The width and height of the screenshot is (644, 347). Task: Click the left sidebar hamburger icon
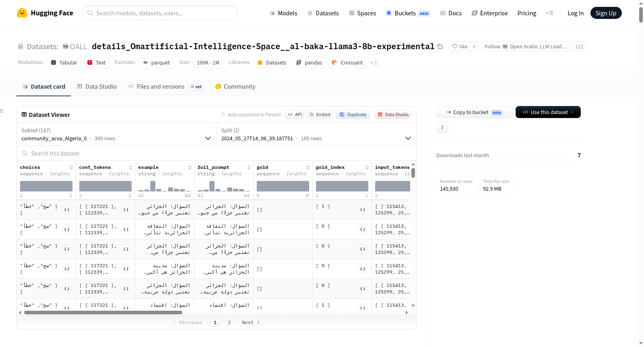point(2,111)
